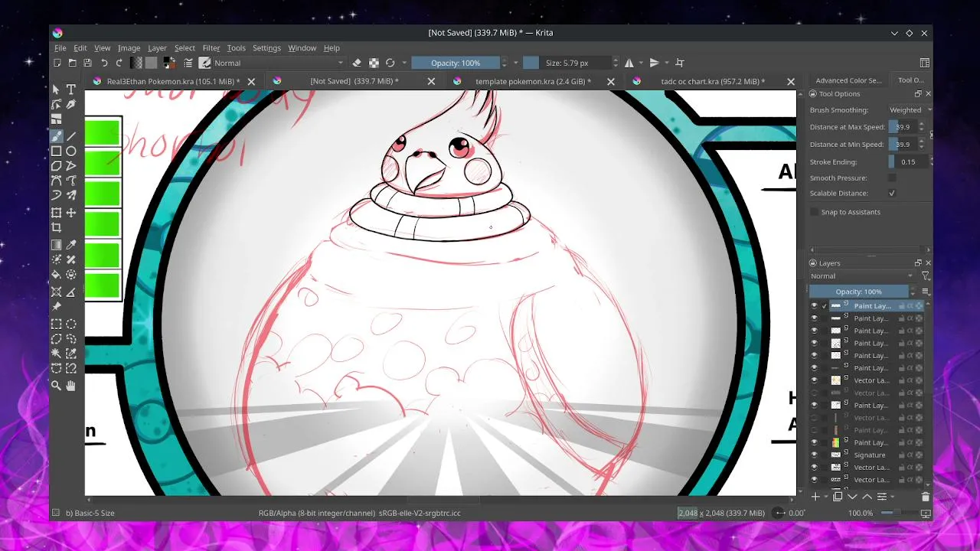Image resolution: width=980 pixels, height=551 pixels.
Task: Open the blending mode dropdown set to Normal in toolbar
Action: click(279, 63)
